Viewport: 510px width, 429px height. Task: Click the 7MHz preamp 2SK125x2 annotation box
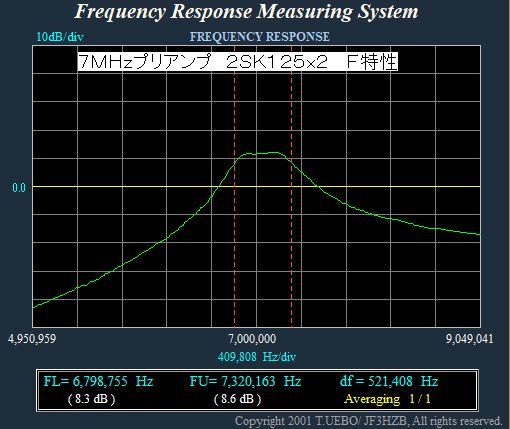[238, 61]
